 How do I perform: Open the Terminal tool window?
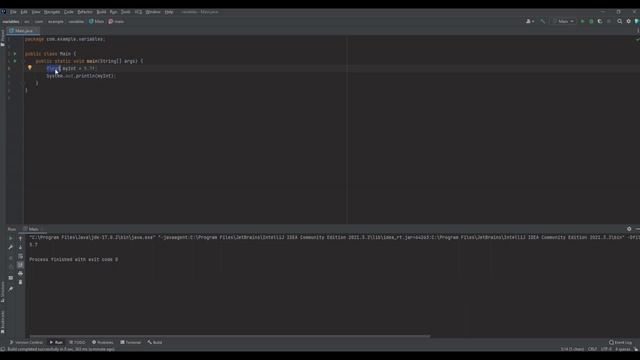131,342
